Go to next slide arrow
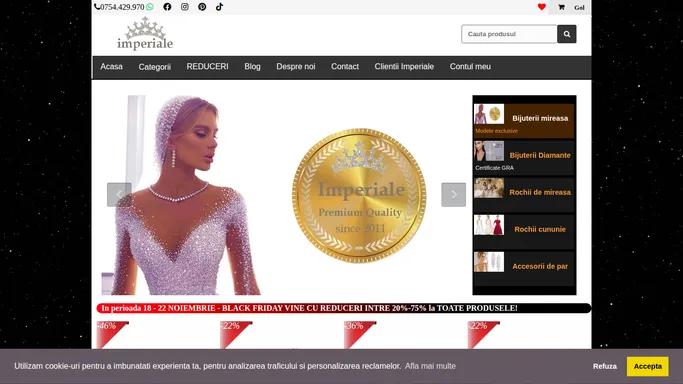683x384 pixels. pos(453,195)
